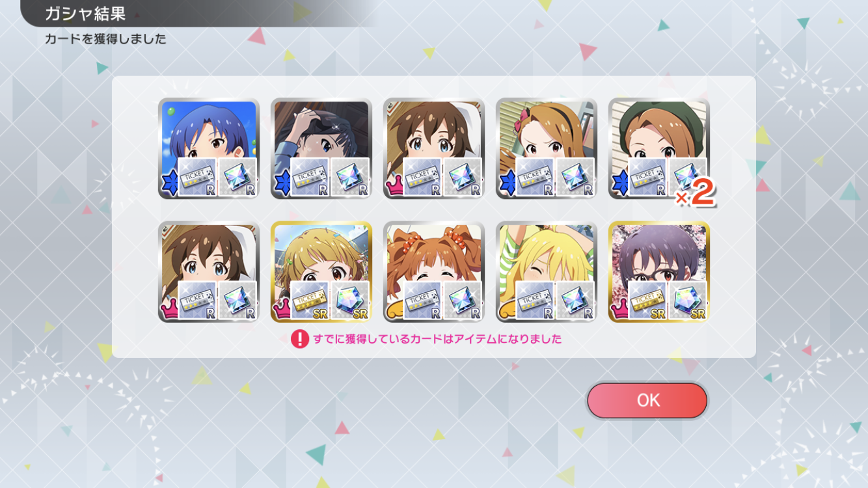Image resolution: width=868 pixels, height=488 pixels.
Task: Click the SR crystal on blonde SR card
Action: tap(350, 300)
